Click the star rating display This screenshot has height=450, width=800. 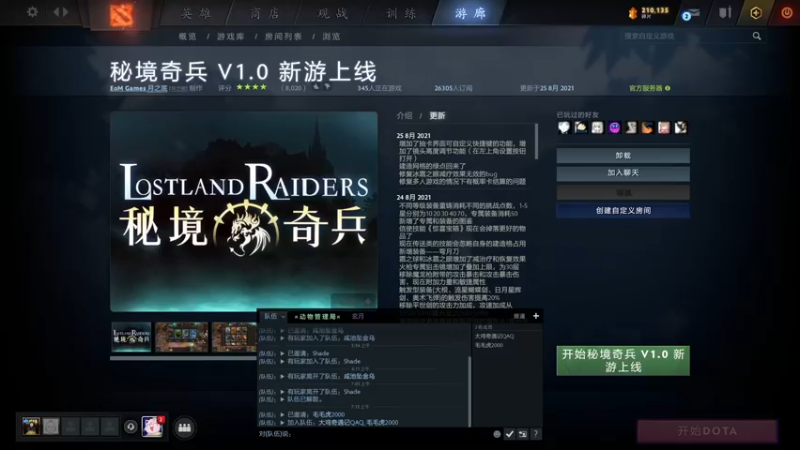(251, 87)
